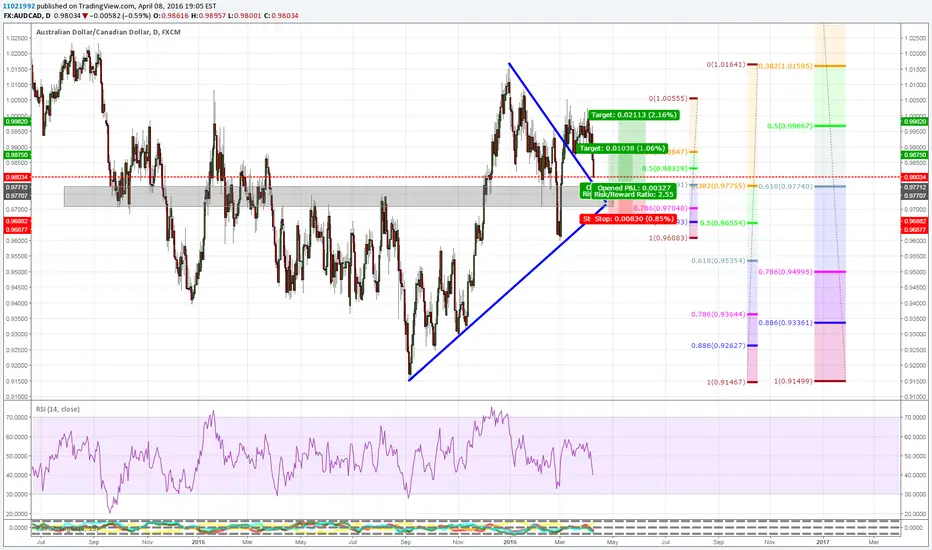Image resolution: width=932 pixels, height=550 pixels.
Task: Click the 2016 time axis label
Action: [x=510, y=542]
